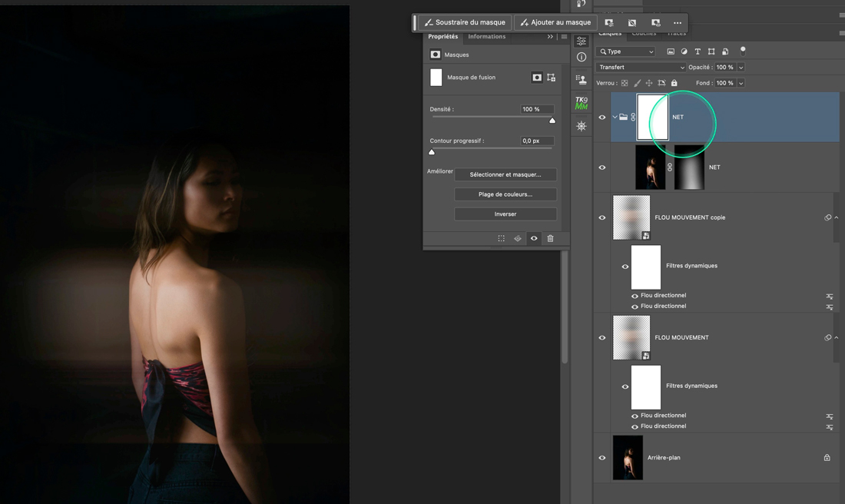Image resolution: width=845 pixels, height=504 pixels.
Task: Click the Densité slider handle
Action: click(x=552, y=121)
